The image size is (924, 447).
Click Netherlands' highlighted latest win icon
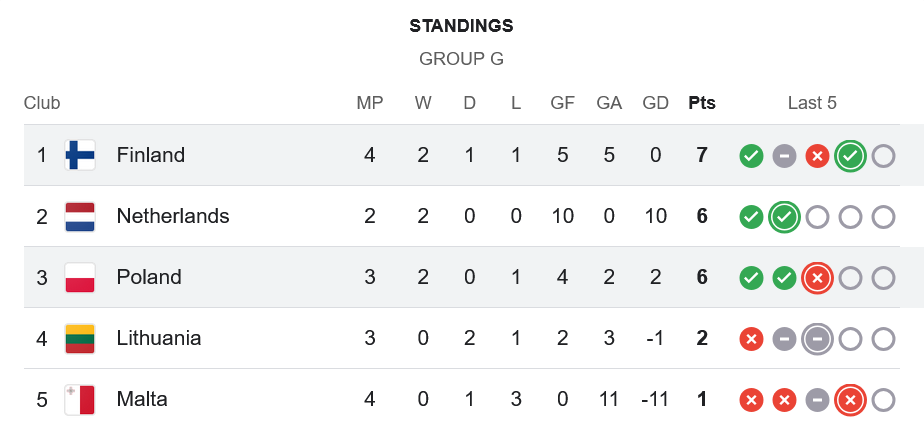(784, 217)
